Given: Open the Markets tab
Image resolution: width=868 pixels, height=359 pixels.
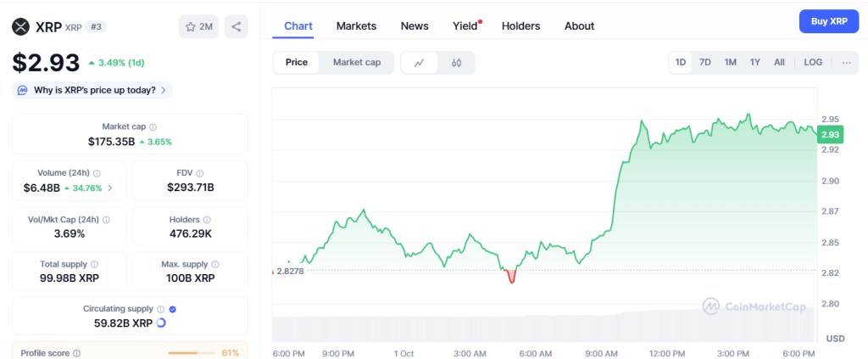Looking at the screenshot, I should (356, 26).
